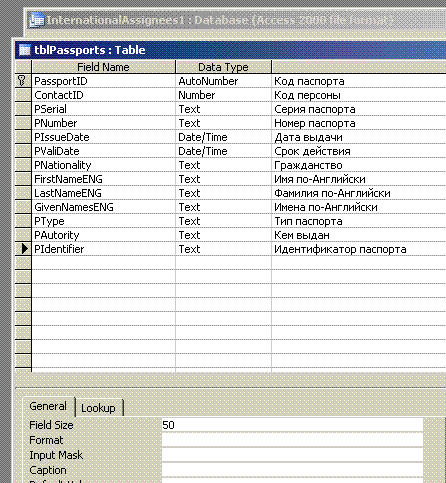The image size is (446, 483).
Task: Click the Caption property box
Action: 292,470
